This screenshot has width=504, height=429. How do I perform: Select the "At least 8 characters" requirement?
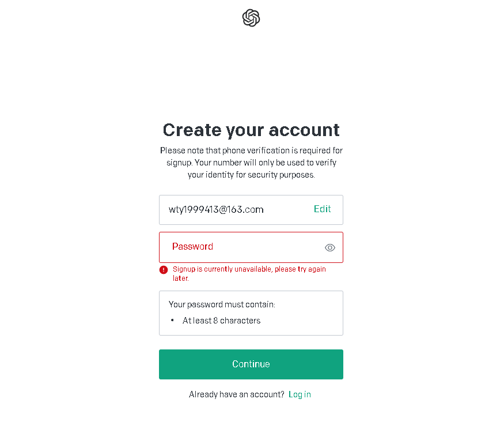coord(221,321)
